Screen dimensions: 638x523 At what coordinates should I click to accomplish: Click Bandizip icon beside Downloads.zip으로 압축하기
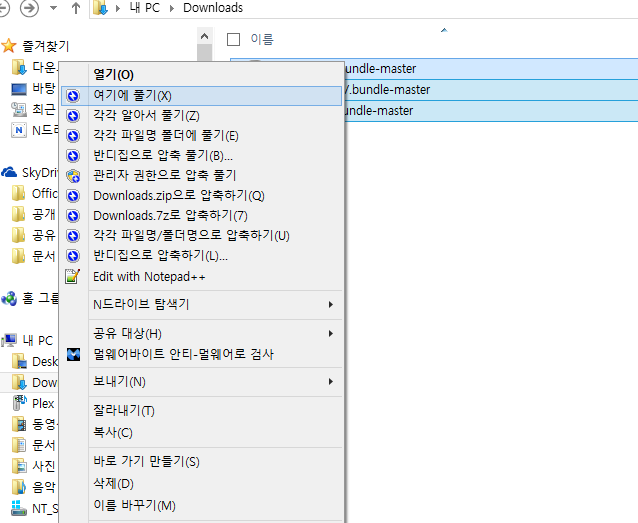pos(73,196)
